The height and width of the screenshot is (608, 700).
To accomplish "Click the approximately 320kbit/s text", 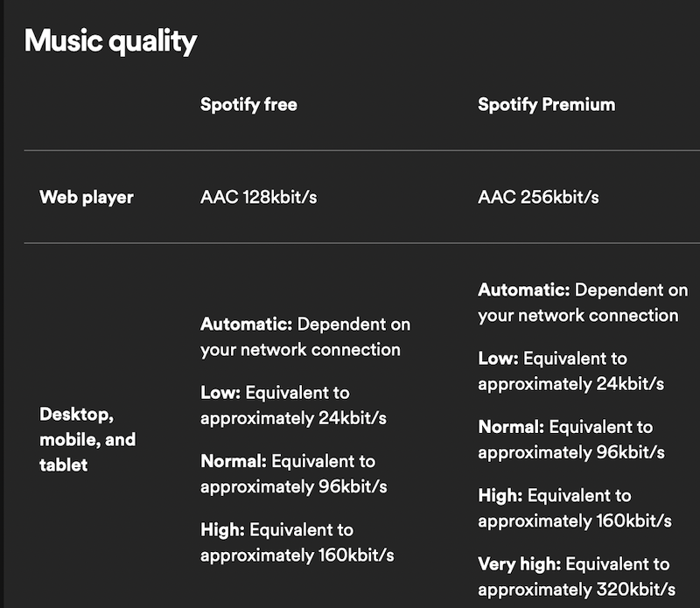I will click(576, 589).
